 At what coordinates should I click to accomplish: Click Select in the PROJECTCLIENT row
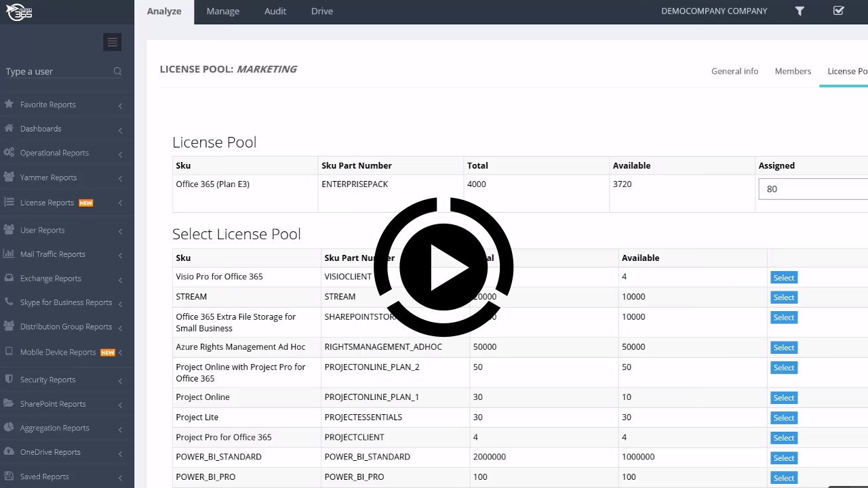click(784, 437)
